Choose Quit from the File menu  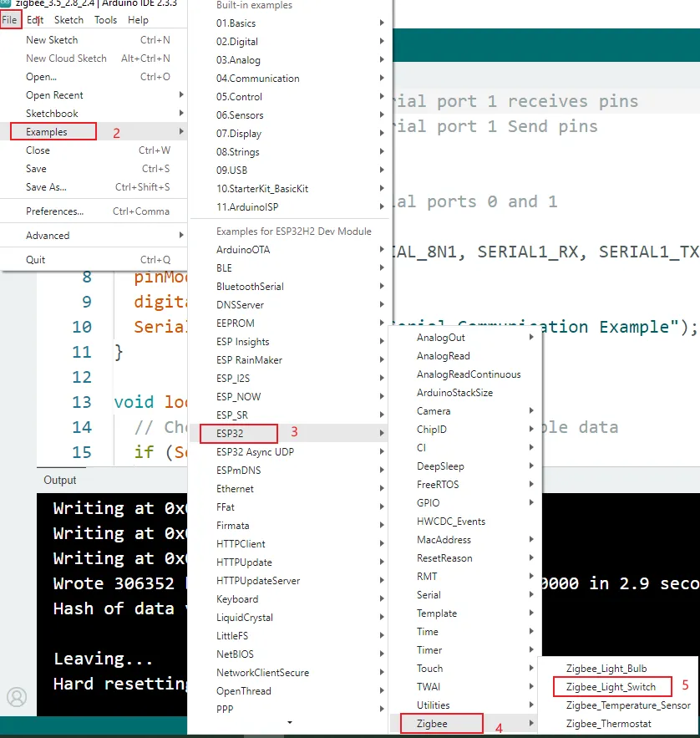tap(94, 260)
